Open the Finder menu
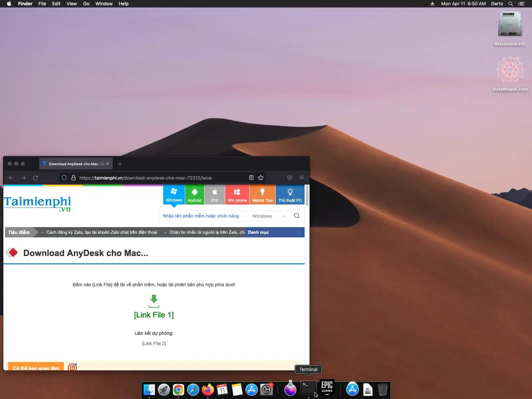The image size is (532, 399). (25, 4)
